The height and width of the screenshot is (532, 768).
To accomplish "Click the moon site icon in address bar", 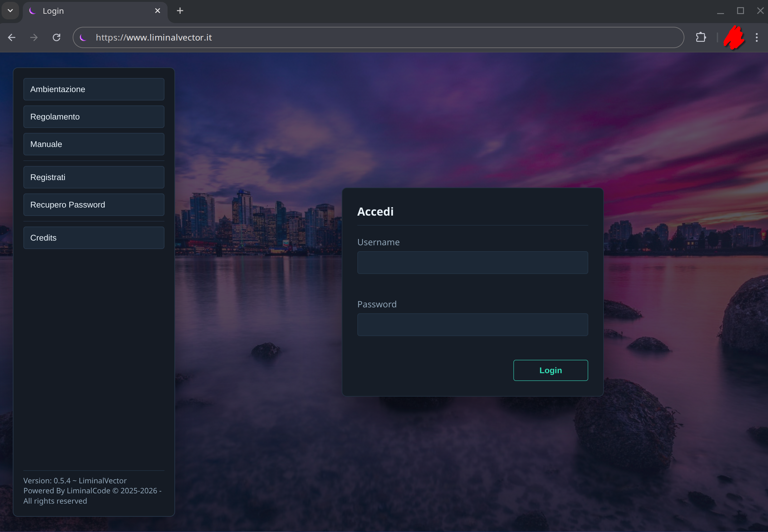I will (x=83, y=37).
